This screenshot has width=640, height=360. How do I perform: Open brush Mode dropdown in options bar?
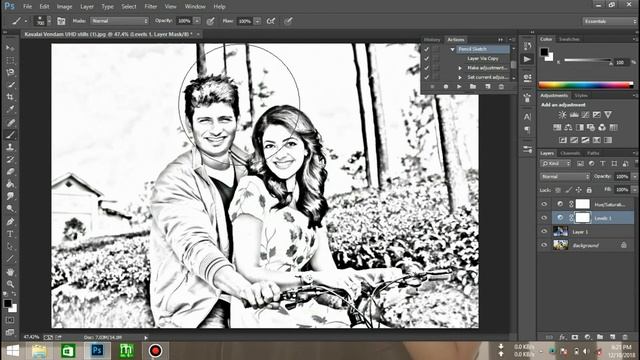120,21
